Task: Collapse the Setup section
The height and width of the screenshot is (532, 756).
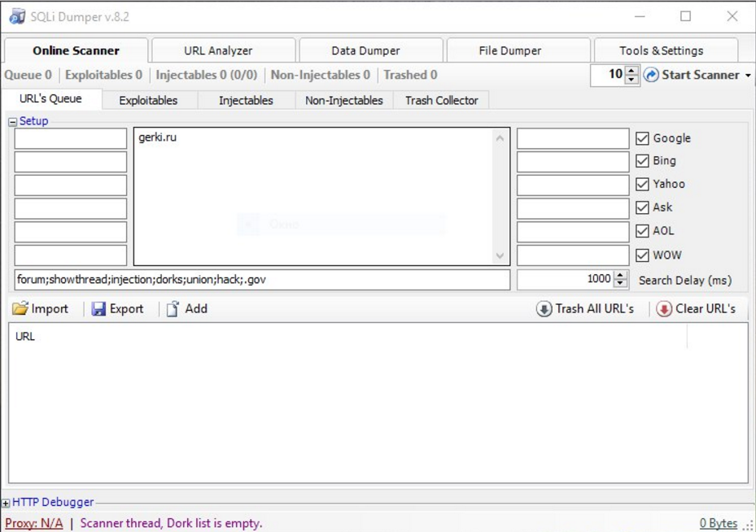Action: coord(12,122)
